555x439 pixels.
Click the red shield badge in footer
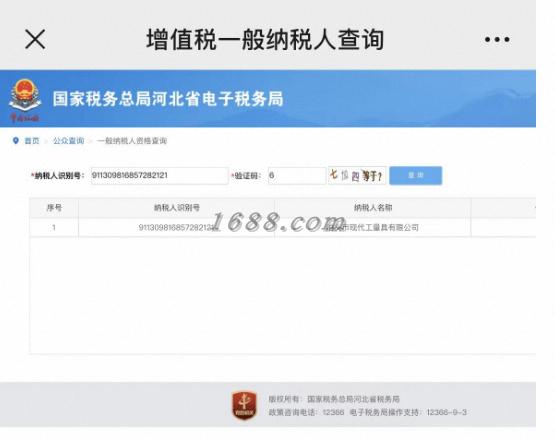[x=244, y=405]
